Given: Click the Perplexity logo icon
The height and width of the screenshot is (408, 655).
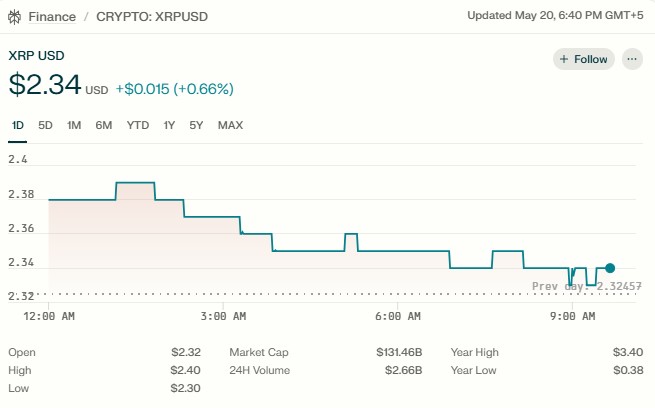Looking at the screenshot, I should tap(14, 16).
